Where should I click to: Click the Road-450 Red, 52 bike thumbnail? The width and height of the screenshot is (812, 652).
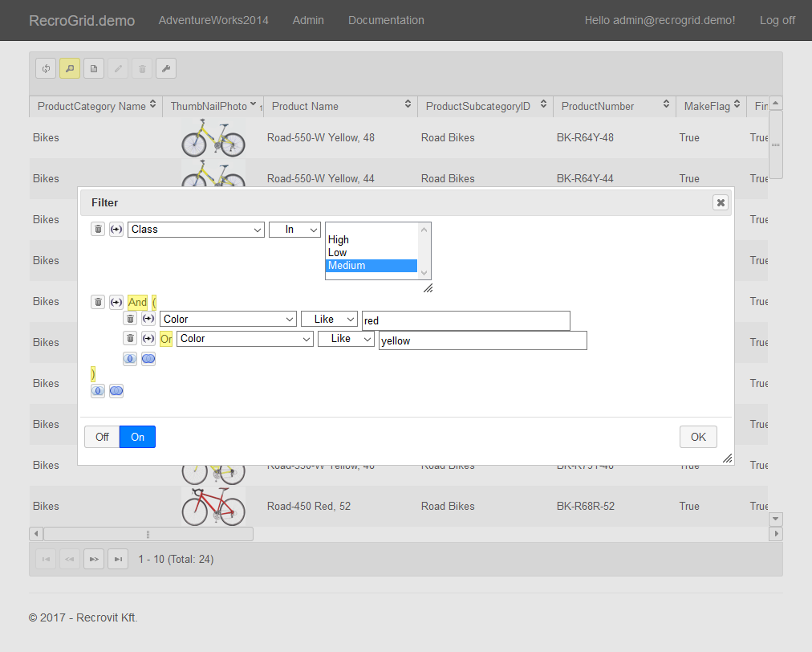pos(213,507)
